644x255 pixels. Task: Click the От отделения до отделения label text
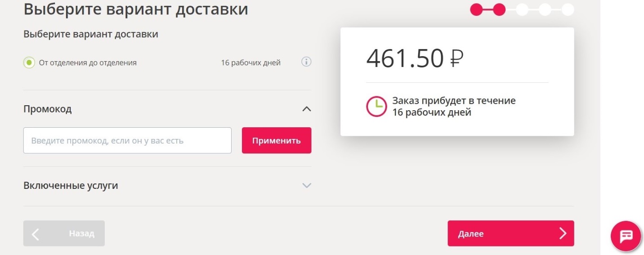pyautogui.click(x=88, y=63)
